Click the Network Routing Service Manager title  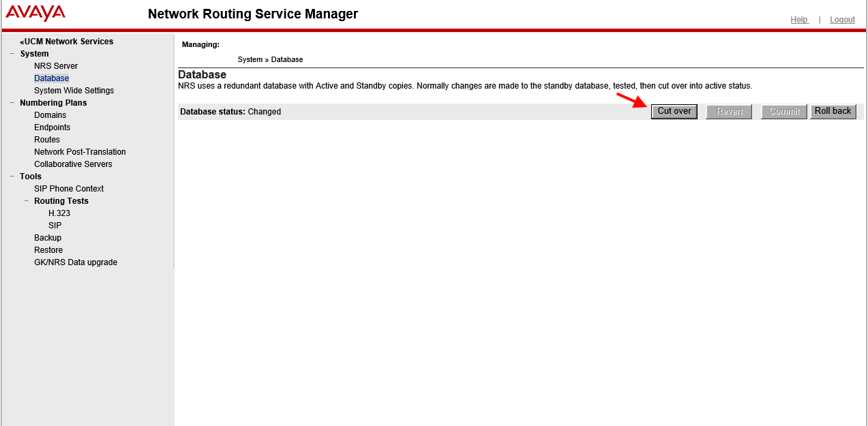point(253,14)
